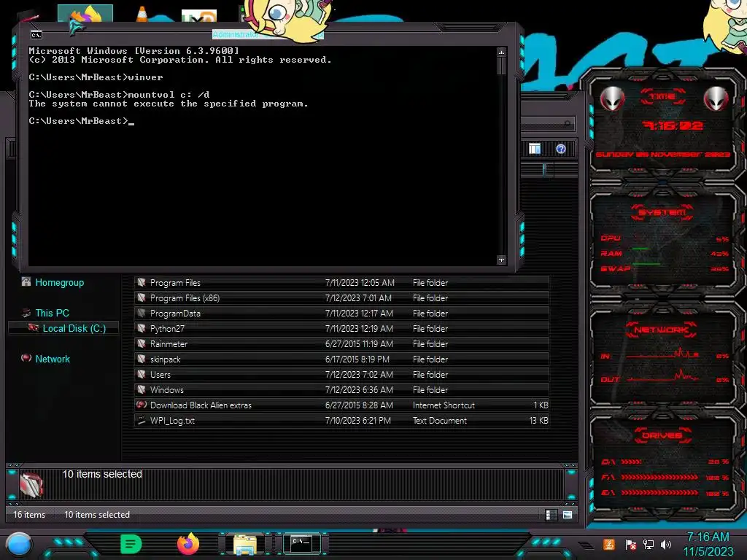Click the Windows folder icon
Screen dimensions: 747x560
[142, 389]
